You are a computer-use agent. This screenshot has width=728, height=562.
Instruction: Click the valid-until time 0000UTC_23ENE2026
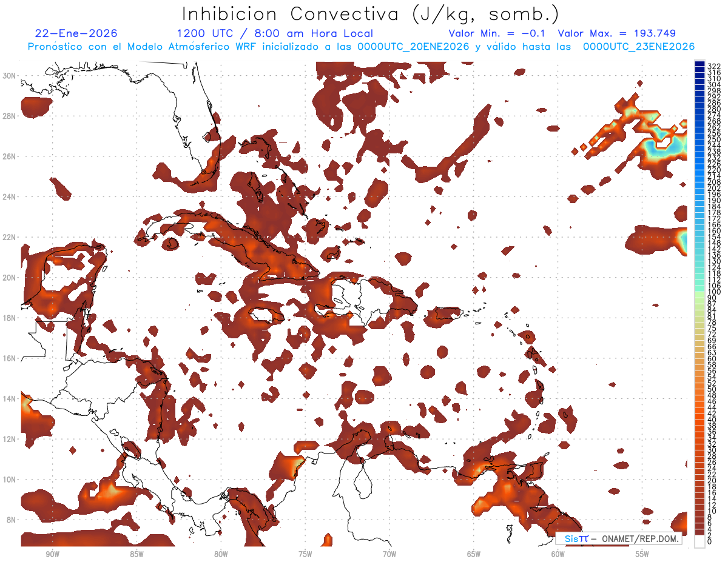[639, 47]
